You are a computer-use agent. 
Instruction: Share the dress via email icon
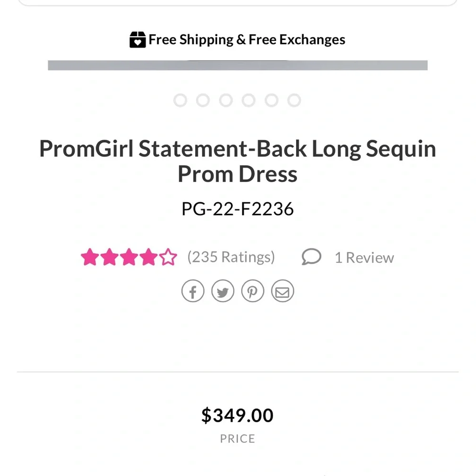tap(283, 291)
